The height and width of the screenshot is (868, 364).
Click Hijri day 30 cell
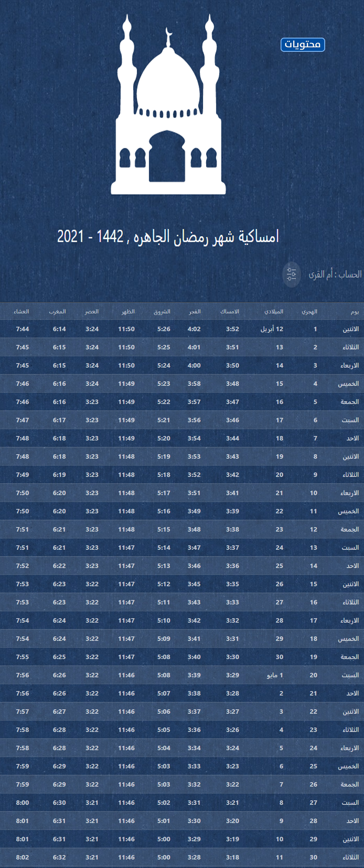click(x=313, y=857)
